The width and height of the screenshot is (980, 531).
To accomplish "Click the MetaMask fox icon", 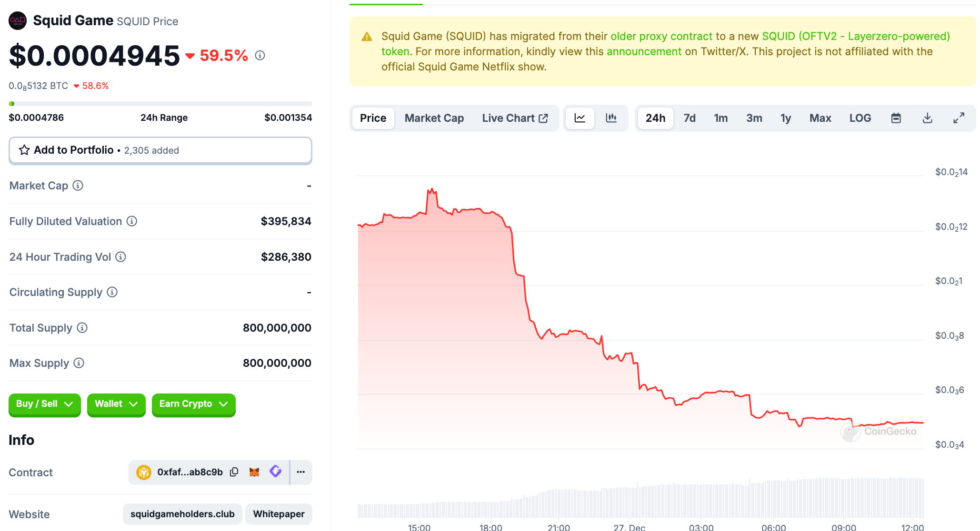I will pyautogui.click(x=254, y=472).
